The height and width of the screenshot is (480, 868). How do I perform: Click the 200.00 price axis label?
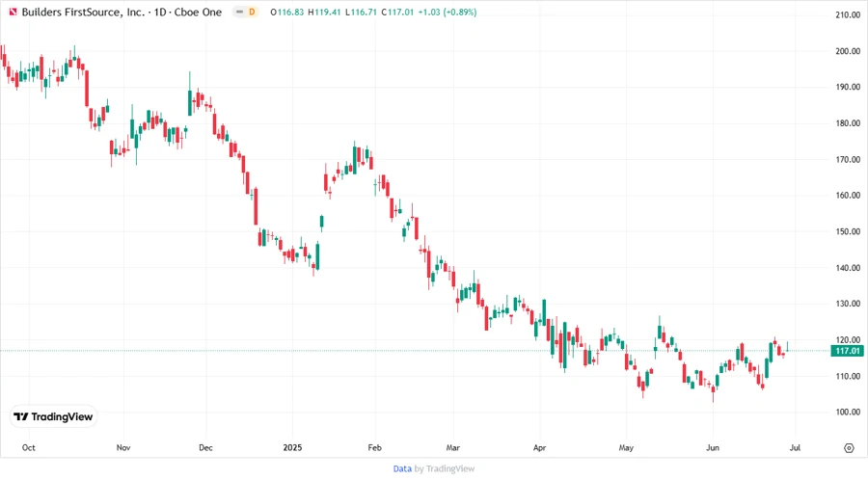[848, 51]
